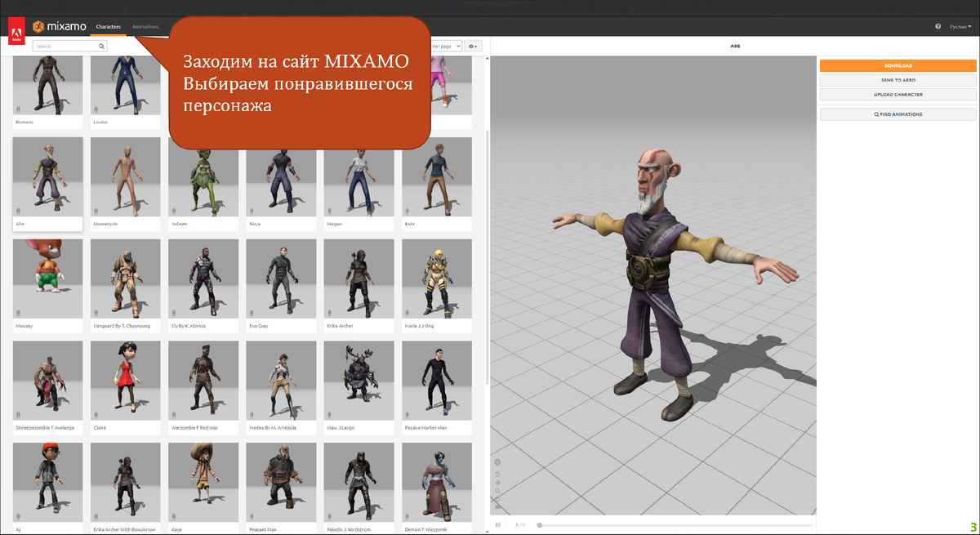Select the pan camera icon in viewer
The image size is (980, 535).
tap(497, 483)
